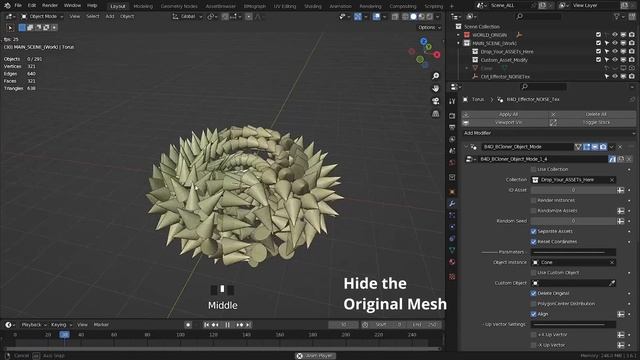
Task: Open the viewport Options dropdown
Action: click(x=429, y=27)
